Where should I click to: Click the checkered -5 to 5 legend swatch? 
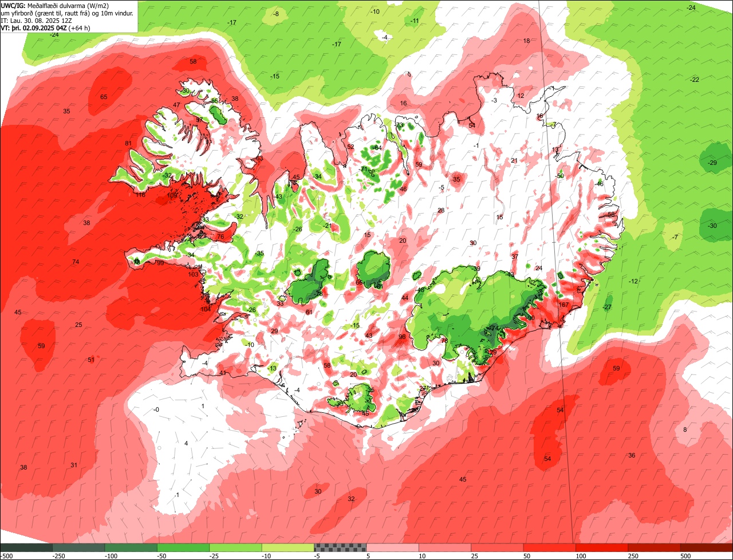(x=340, y=547)
